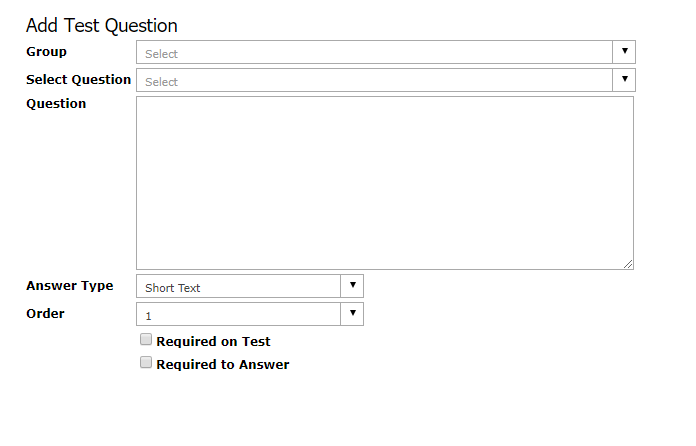Focus the Question text area
Viewport: 696px width, 446px height.
click(385, 183)
